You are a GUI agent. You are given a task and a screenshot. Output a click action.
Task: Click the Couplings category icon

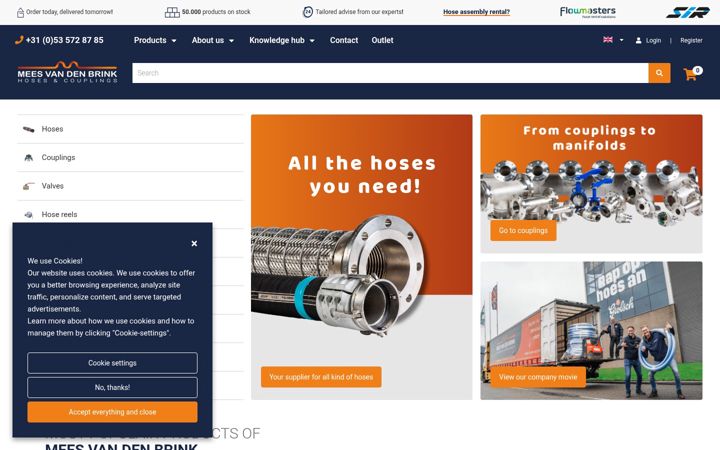pyautogui.click(x=28, y=158)
